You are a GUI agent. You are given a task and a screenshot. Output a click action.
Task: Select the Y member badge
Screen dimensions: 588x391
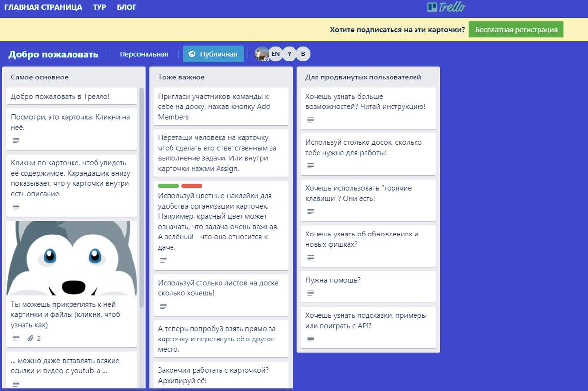[x=290, y=53]
